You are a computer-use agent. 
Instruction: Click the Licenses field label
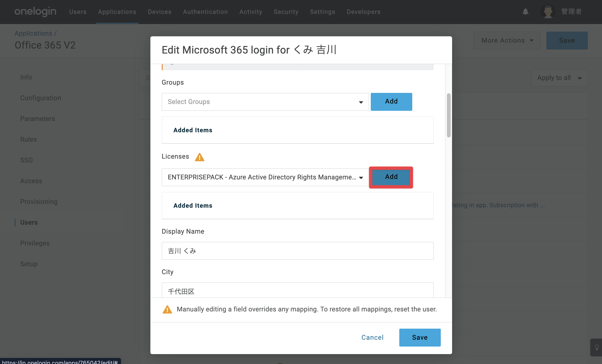pos(175,157)
